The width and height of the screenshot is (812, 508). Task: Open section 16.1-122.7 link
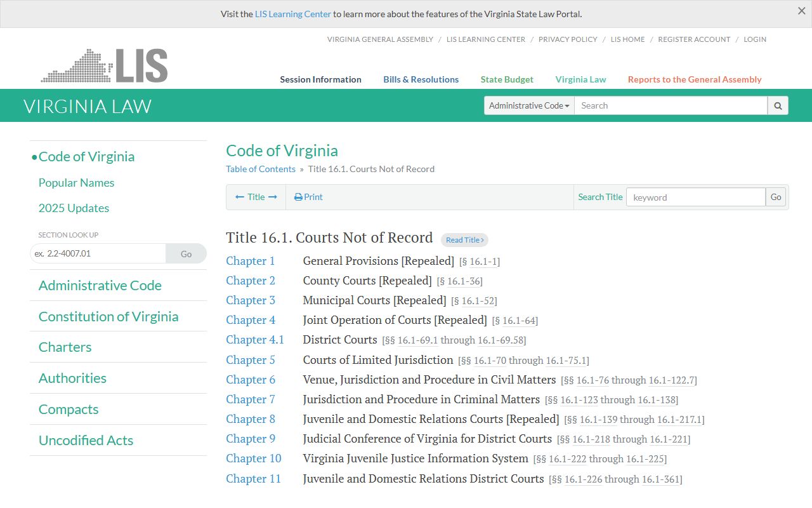[671, 380]
